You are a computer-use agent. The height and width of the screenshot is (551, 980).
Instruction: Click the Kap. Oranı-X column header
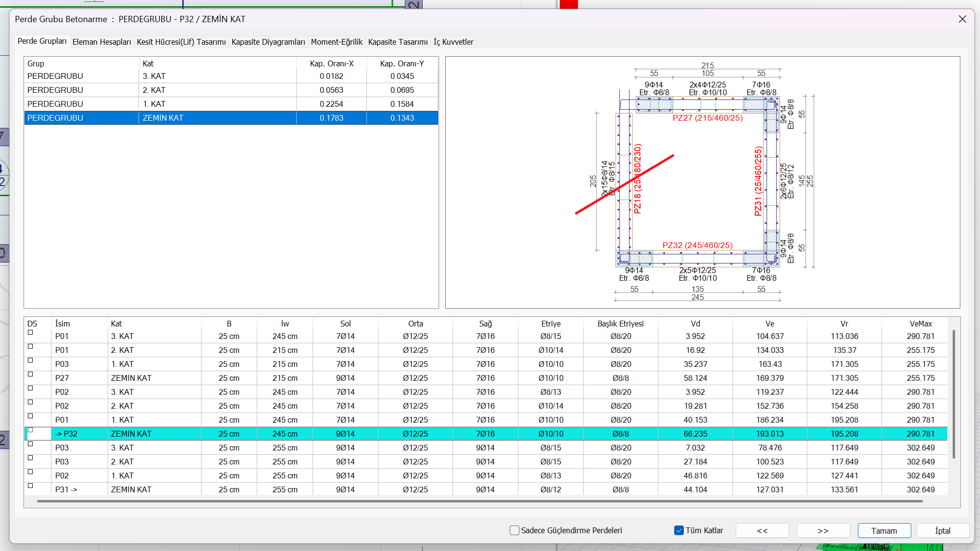point(331,63)
